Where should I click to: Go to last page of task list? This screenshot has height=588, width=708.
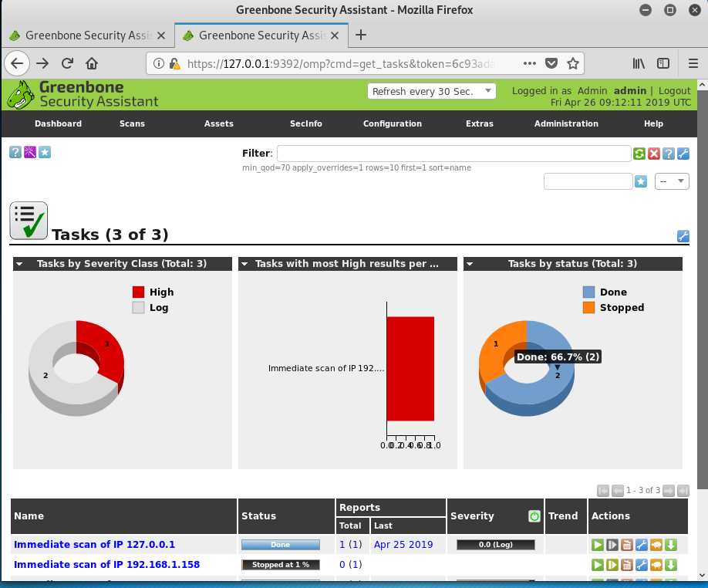683,491
